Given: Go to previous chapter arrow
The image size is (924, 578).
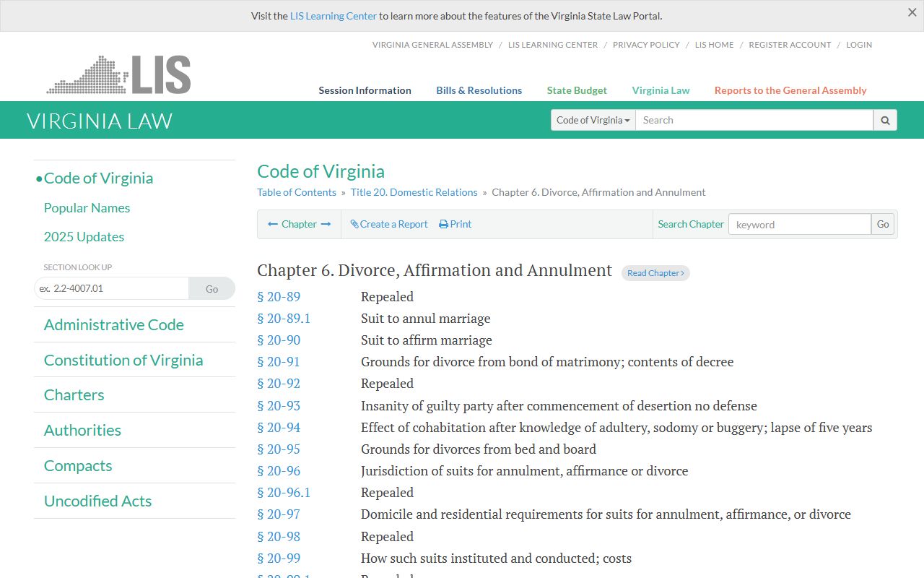Looking at the screenshot, I should (273, 224).
